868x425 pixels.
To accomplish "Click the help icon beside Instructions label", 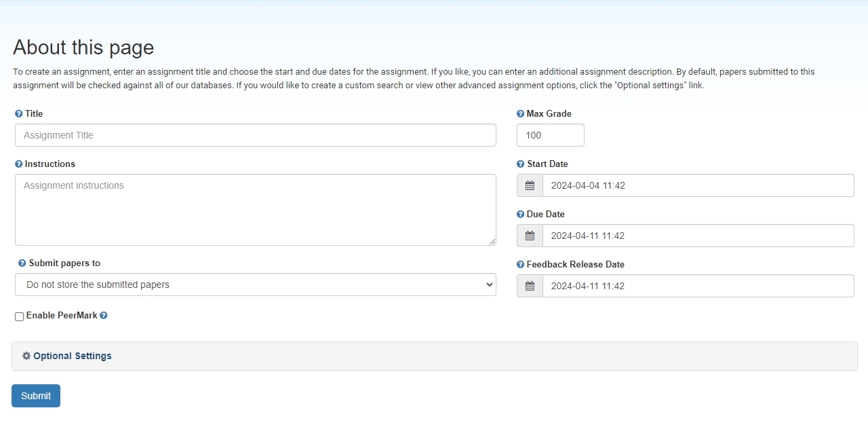I will point(19,164).
